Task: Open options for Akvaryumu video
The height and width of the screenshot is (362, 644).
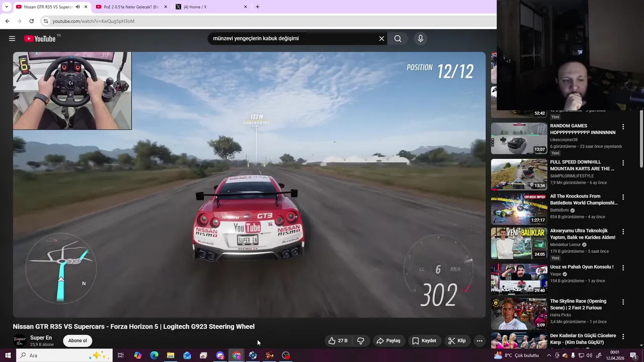Action: pos(623,232)
